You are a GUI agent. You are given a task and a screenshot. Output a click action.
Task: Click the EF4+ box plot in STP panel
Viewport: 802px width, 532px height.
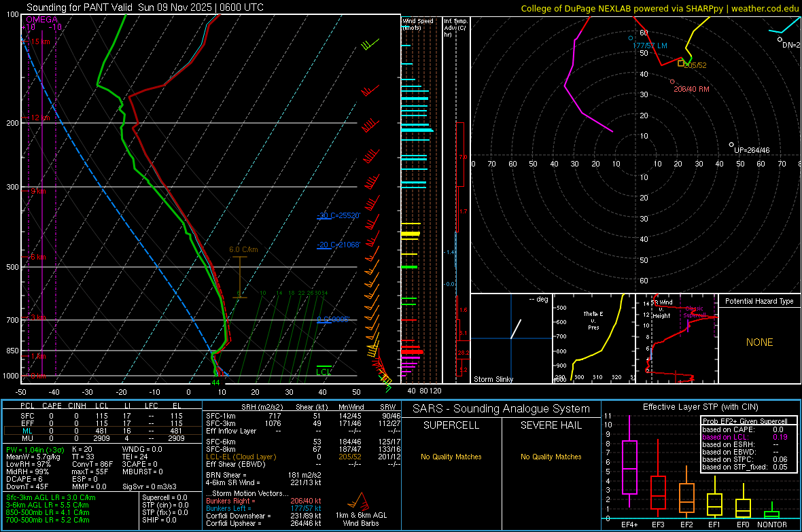point(629,467)
